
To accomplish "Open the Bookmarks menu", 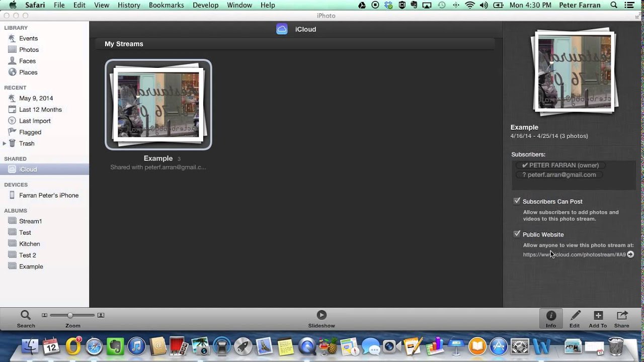I will click(x=167, y=5).
